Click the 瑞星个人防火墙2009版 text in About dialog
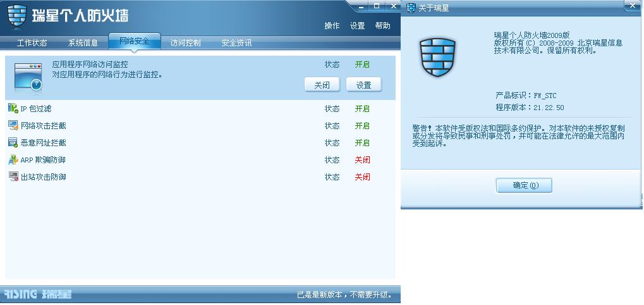Viewport: 644px width, 305px height. (x=532, y=35)
